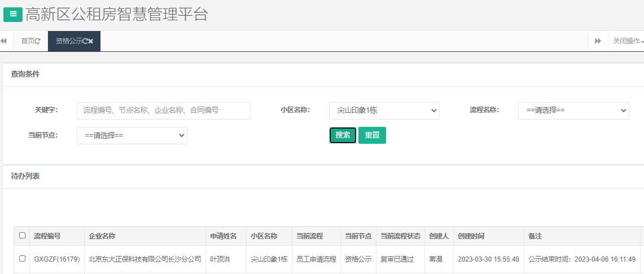Open the 流程名称 dropdown
This screenshot has height=274, width=644.
[573, 111]
